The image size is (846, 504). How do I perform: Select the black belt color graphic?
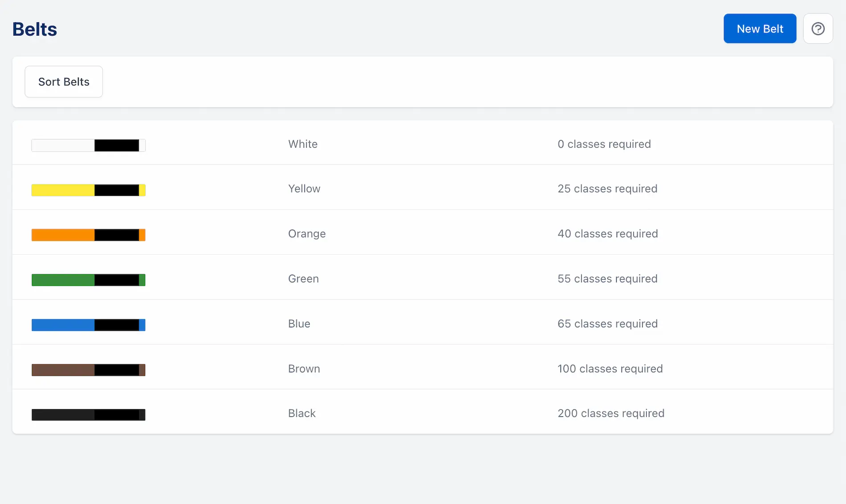click(88, 415)
